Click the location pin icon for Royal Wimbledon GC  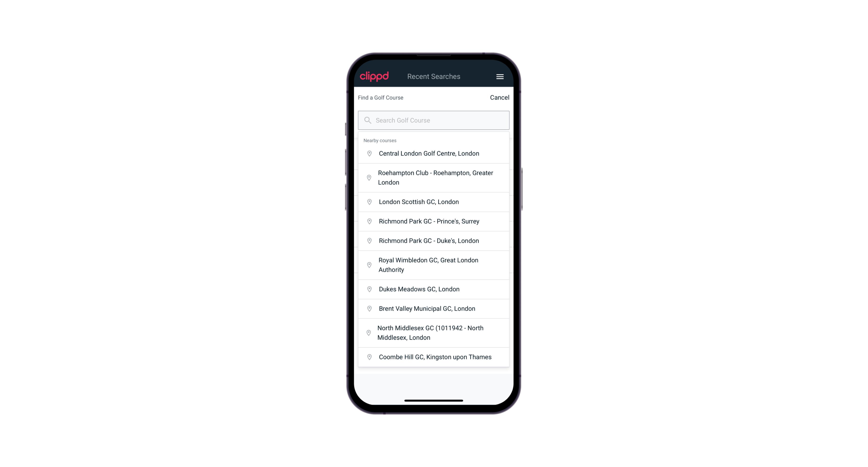click(368, 265)
